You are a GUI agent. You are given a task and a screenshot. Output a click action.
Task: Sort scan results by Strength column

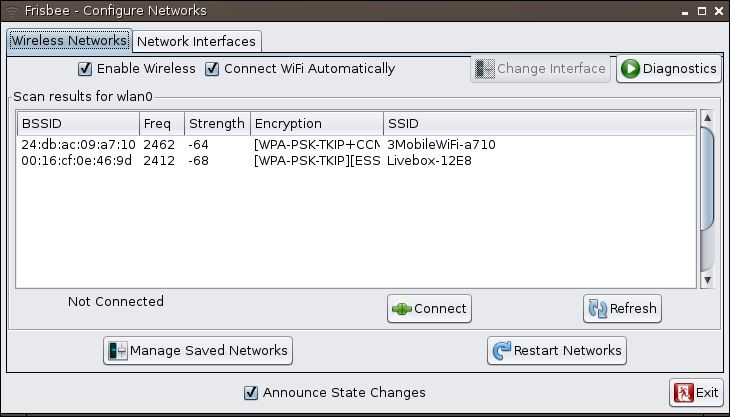216,124
